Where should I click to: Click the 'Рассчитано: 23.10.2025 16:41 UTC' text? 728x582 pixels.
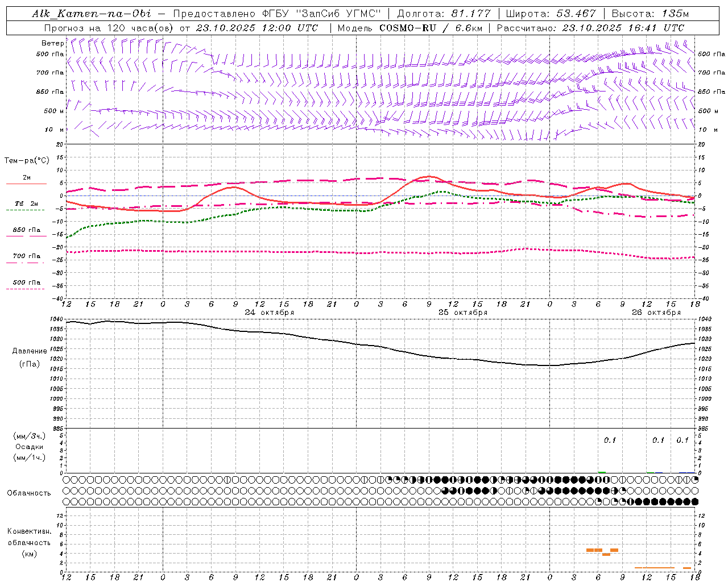[590, 28]
